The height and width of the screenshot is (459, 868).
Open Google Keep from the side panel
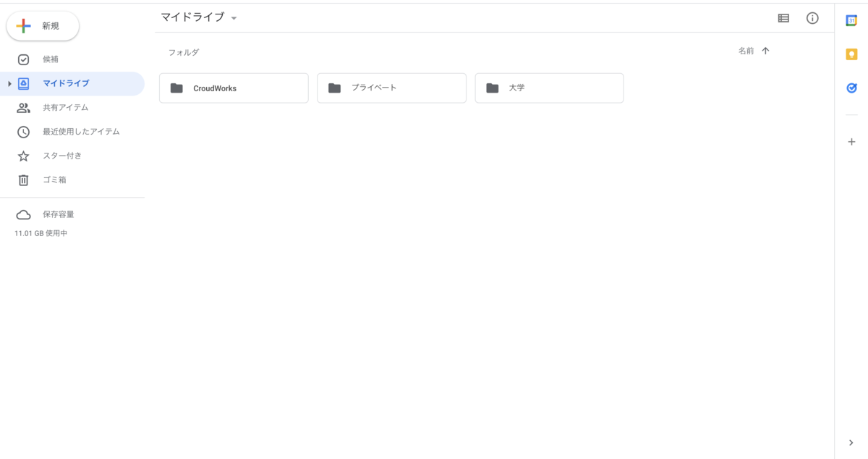[x=851, y=54]
